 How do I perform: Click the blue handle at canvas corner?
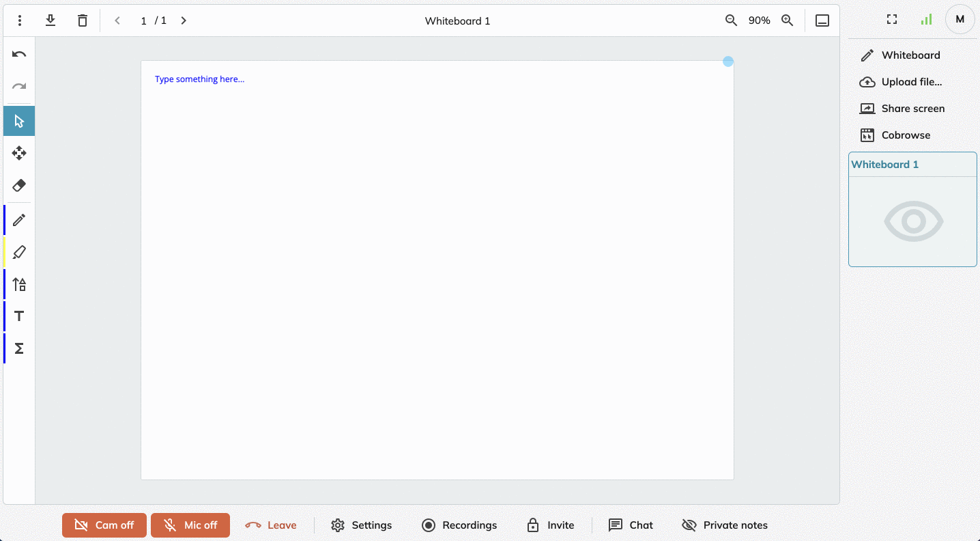[x=728, y=61]
